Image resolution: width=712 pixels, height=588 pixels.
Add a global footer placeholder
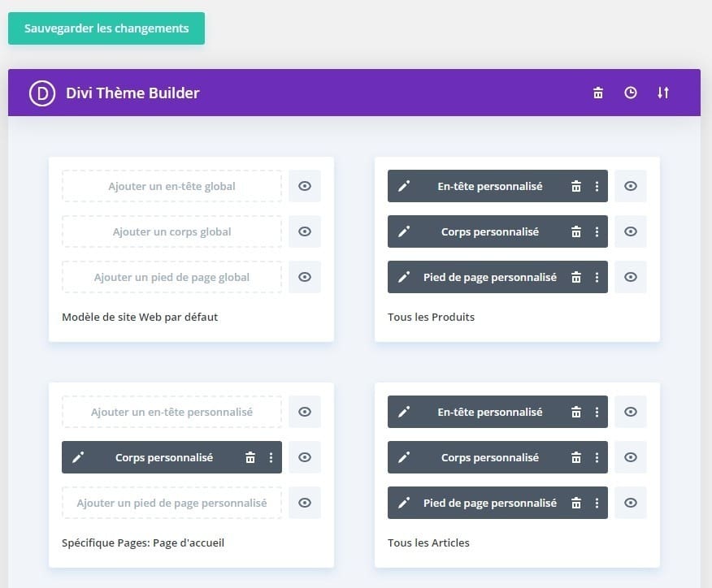pos(171,277)
